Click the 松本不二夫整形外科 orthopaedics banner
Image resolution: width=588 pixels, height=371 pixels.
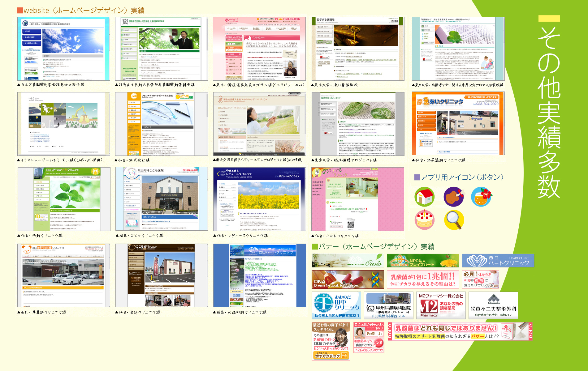493,305
